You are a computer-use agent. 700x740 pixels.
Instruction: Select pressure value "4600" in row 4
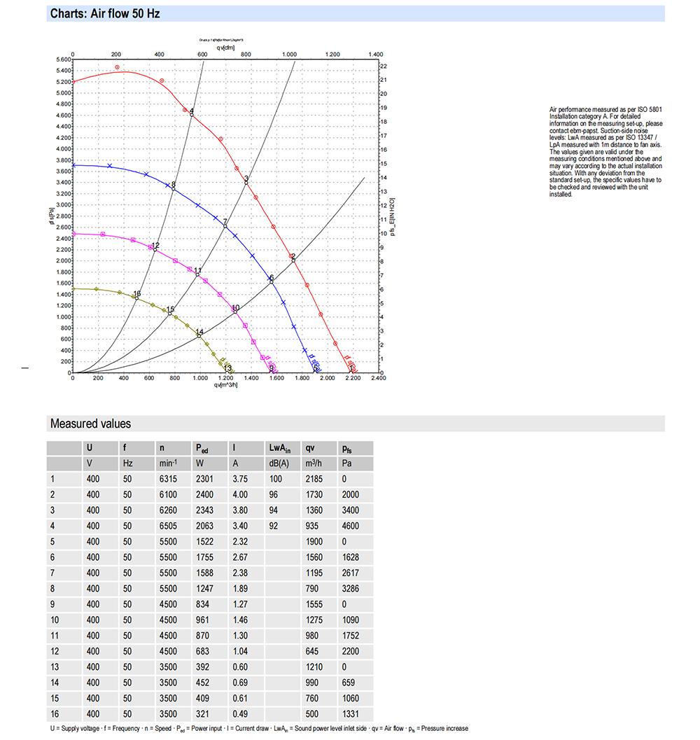(x=351, y=526)
